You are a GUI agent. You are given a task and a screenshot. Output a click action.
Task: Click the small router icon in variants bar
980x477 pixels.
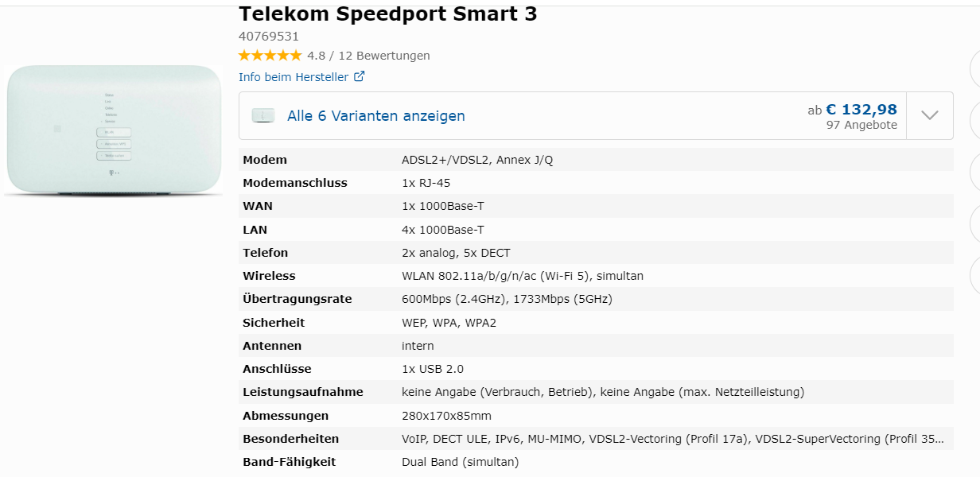[263, 116]
